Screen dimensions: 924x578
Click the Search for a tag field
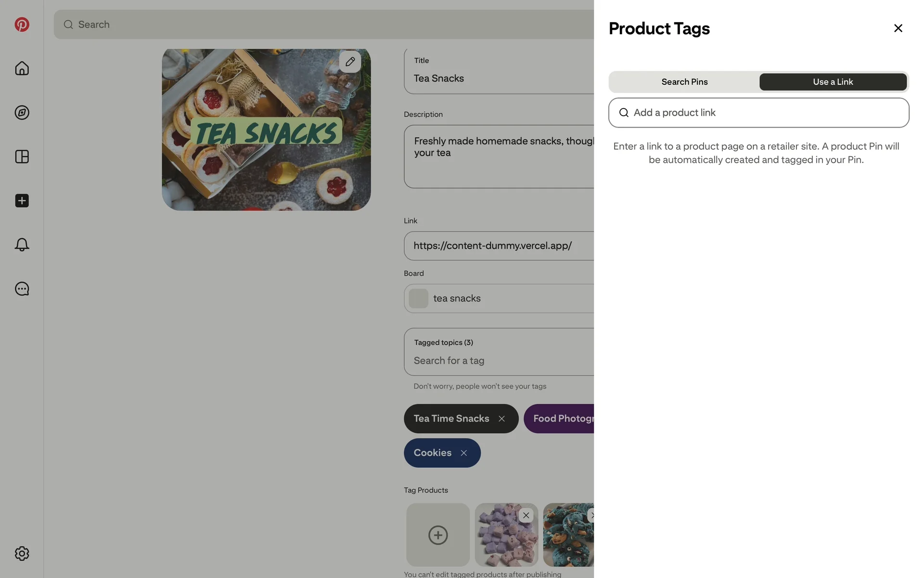pos(499,361)
